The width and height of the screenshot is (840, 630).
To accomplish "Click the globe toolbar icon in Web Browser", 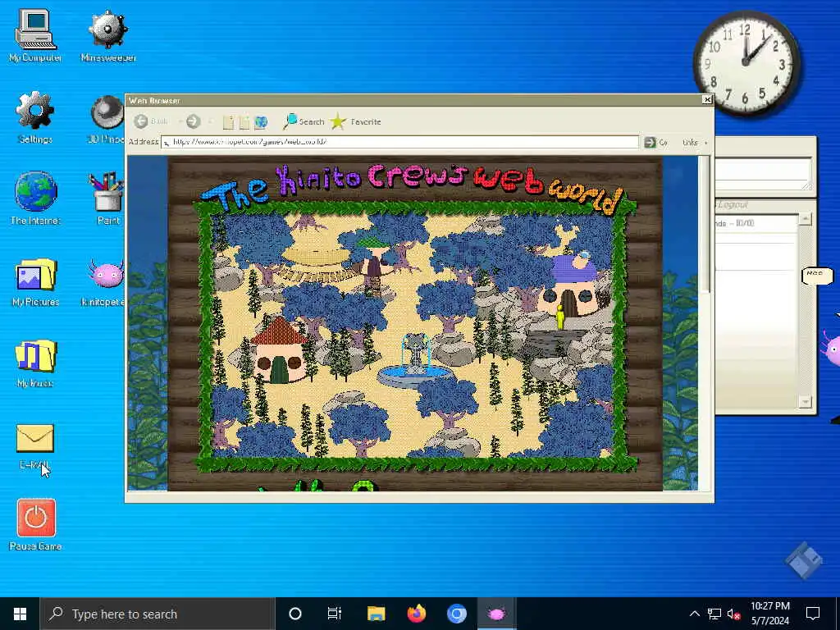I will click(261, 122).
